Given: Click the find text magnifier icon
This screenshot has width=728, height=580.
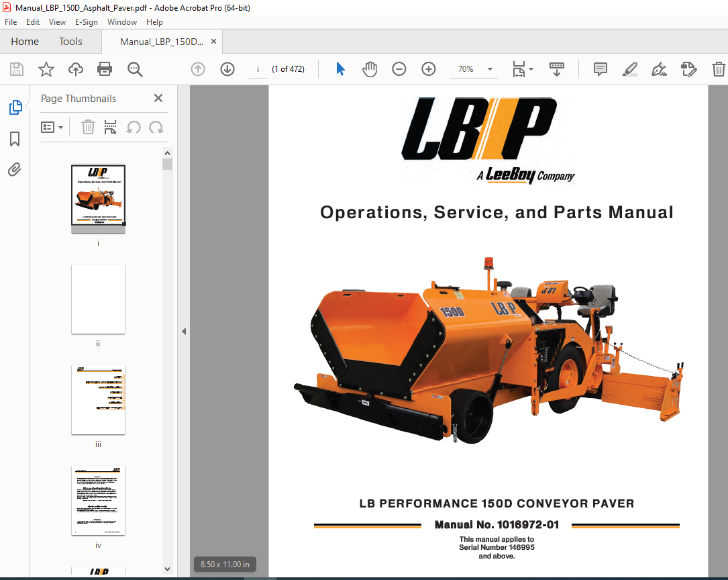Looking at the screenshot, I should (x=135, y=69).
